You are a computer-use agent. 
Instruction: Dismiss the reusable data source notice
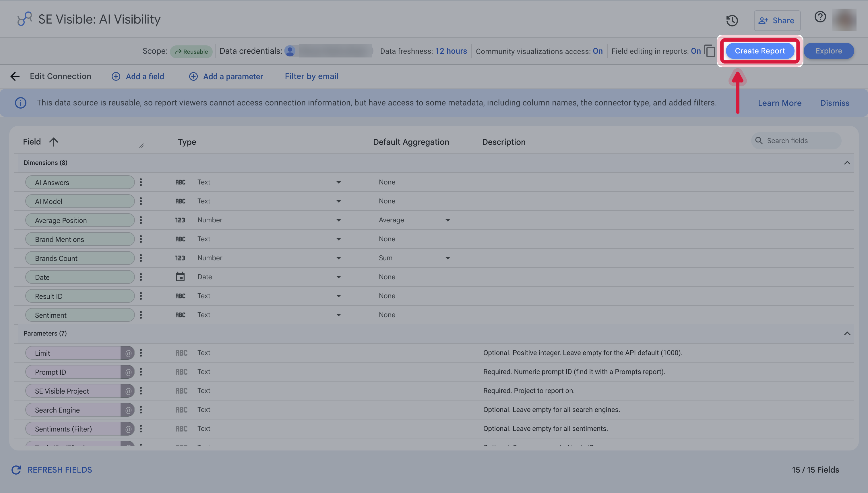pos(834,103)
